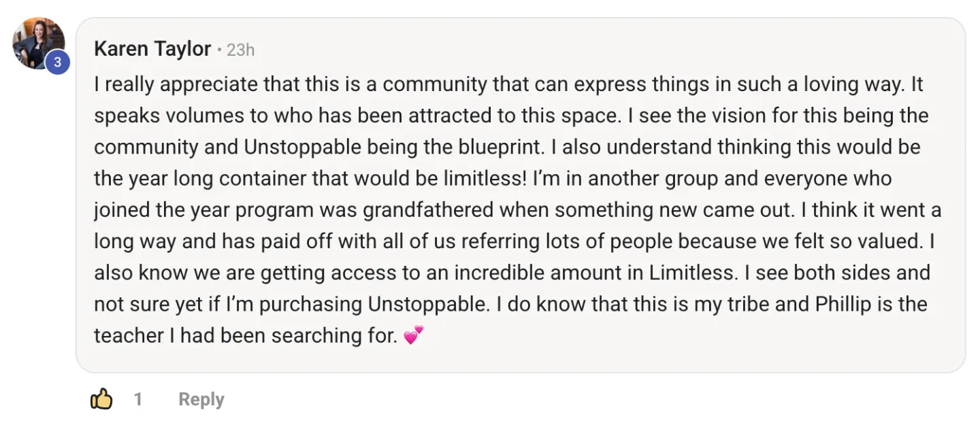Reply to Karen Taylor's comment
The height and width of the screenshot is (427, 980).
pos(201,399)
